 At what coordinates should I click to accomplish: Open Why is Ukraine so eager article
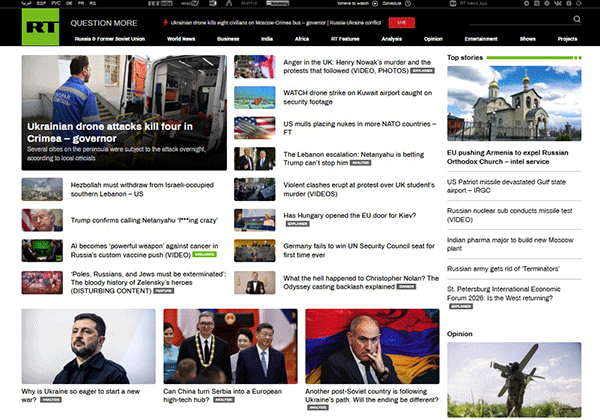click(80, 396)
